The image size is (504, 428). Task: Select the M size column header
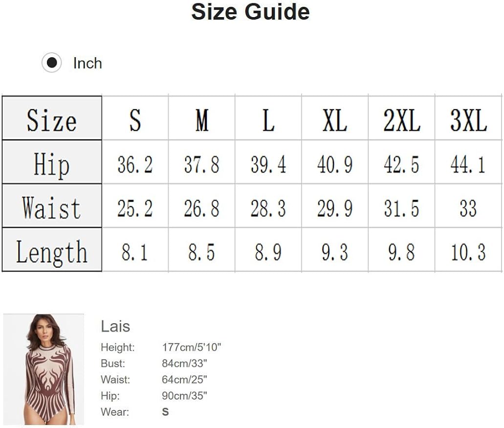[x=202, y=119]
